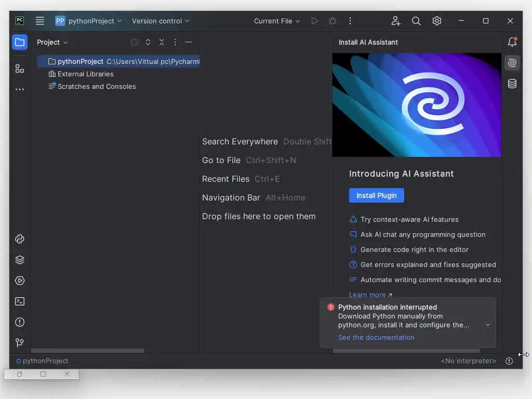Click Generate code right in the editor

414,250
